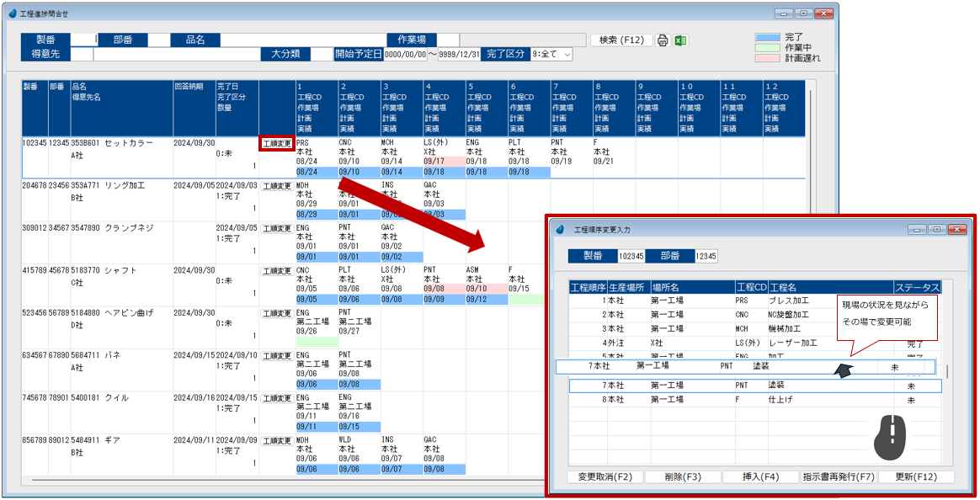Close the 工程順序変更入力 dialog

[956, 229]
